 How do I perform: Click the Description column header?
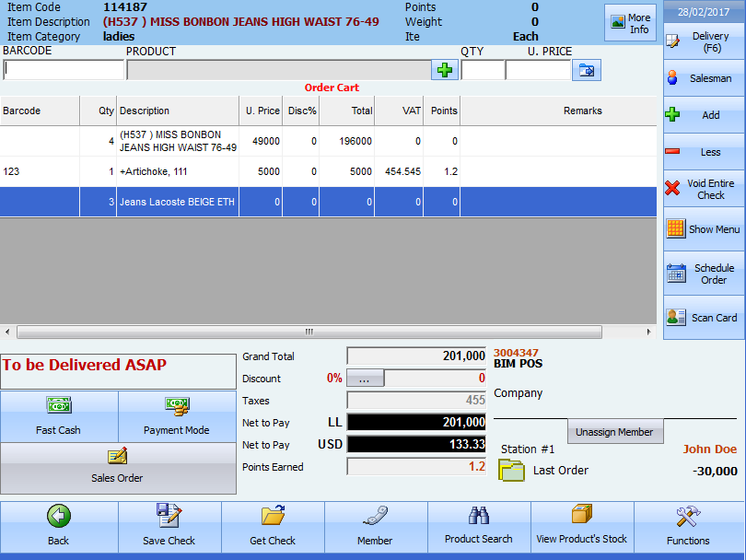tap(178, 111)
